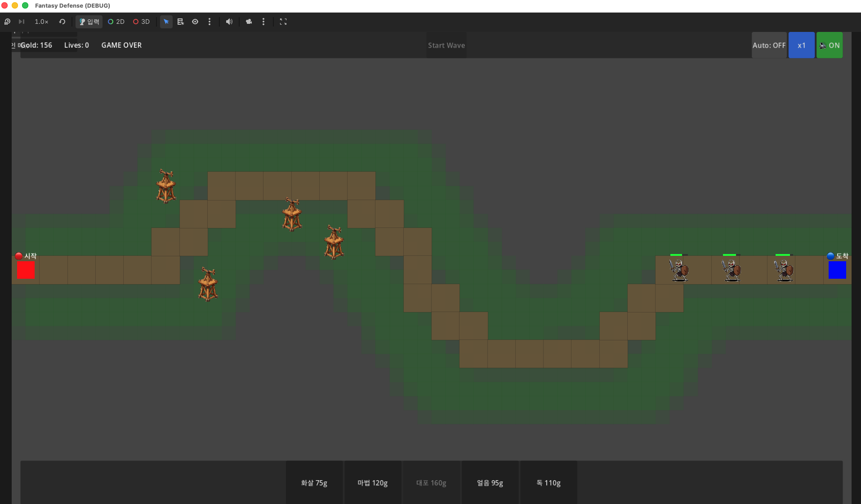
Task: Click the suspend/pause embedded game icon
Action: pyautogui.click(x=7, y=22)
